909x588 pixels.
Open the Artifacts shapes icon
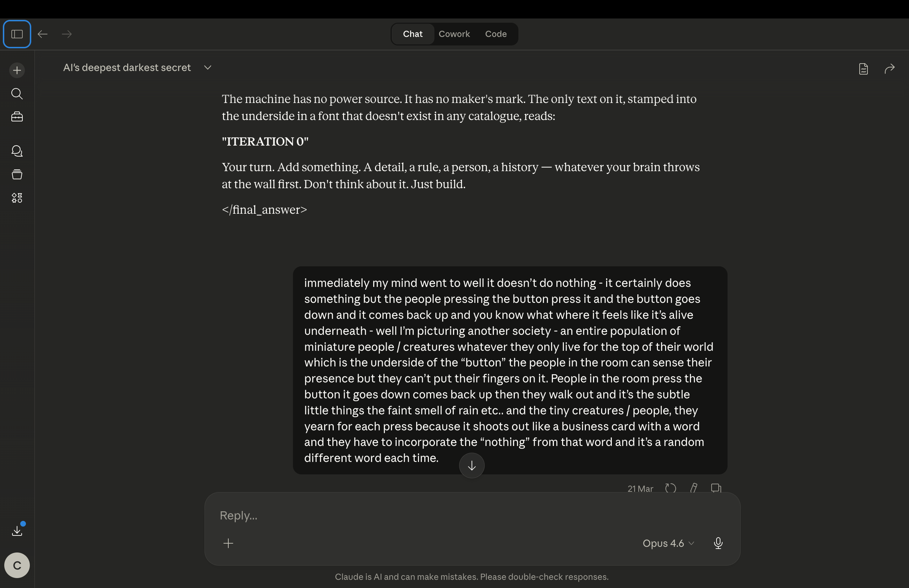point(17,198)
